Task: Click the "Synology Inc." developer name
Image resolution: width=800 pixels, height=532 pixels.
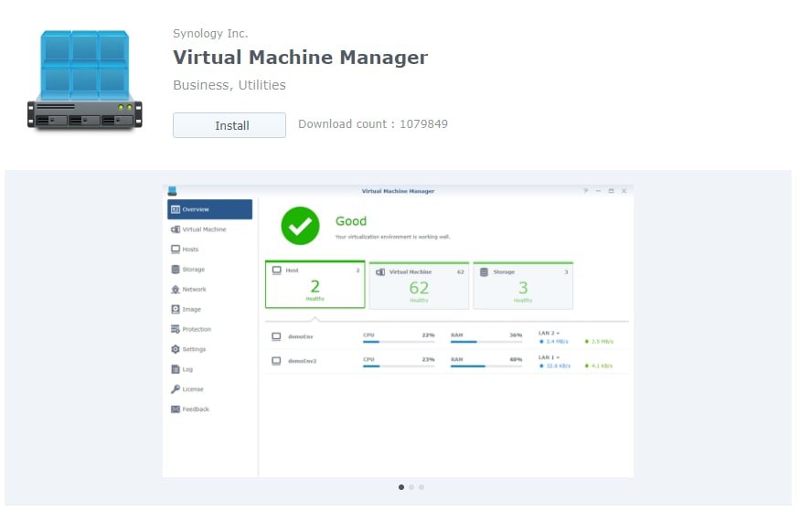Action: point(210,34)
